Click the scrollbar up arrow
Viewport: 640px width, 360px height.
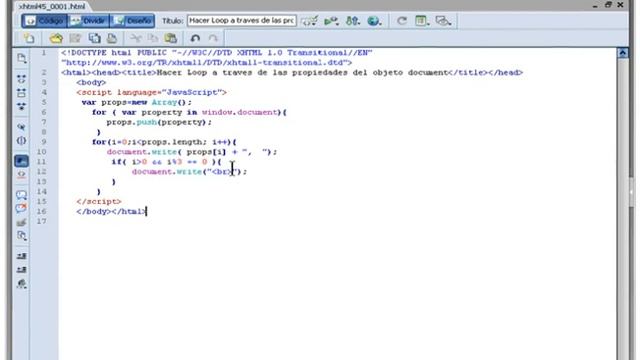[622, 53]
